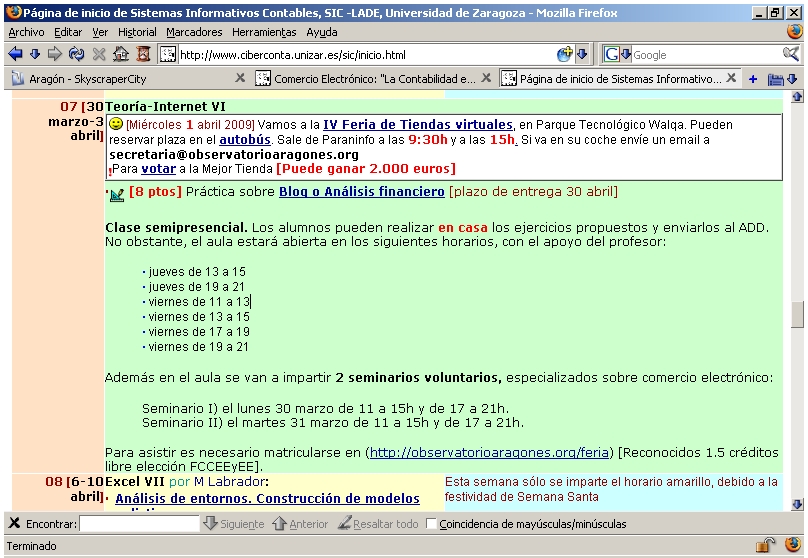Open the all-tabs dropdown arrow
808x558 pixels.
(x=793, y=79)
